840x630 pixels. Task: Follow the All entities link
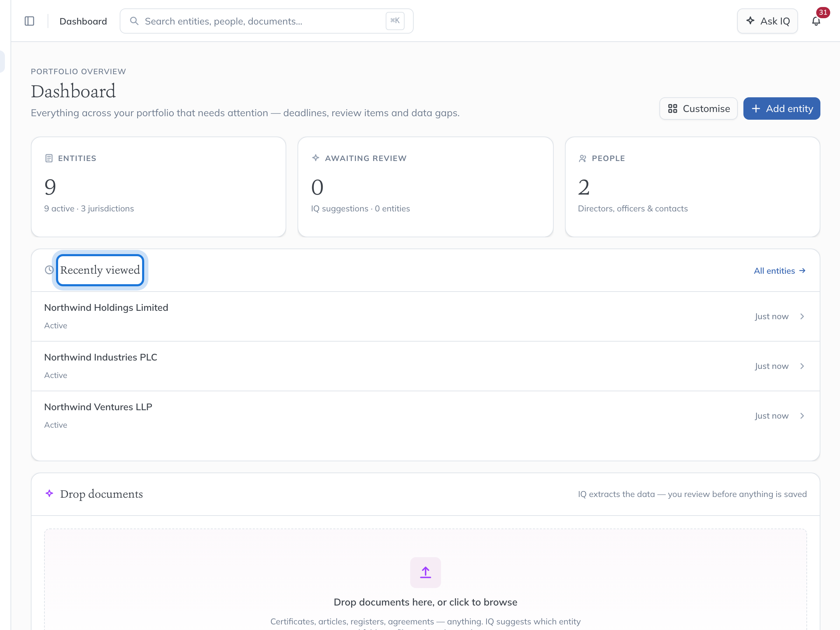click(779, 271)
